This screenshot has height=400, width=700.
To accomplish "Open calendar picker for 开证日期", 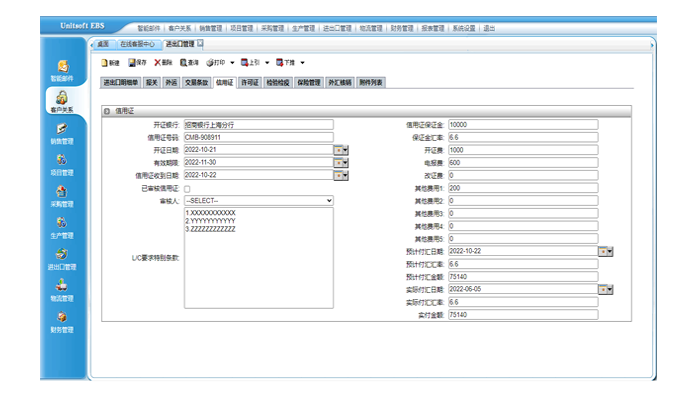I will pos(341,149).
